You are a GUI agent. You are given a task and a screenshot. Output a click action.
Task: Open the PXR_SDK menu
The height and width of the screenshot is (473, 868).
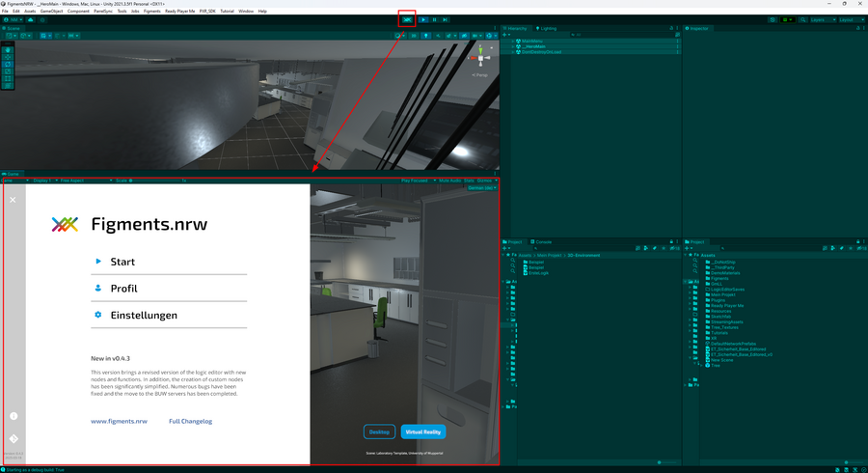(x=207, y=11)
